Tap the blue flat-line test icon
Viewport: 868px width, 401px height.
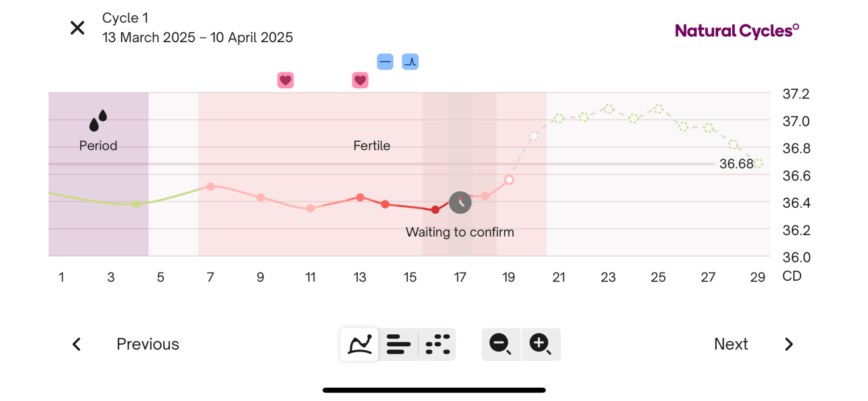[x=385, y=62]
